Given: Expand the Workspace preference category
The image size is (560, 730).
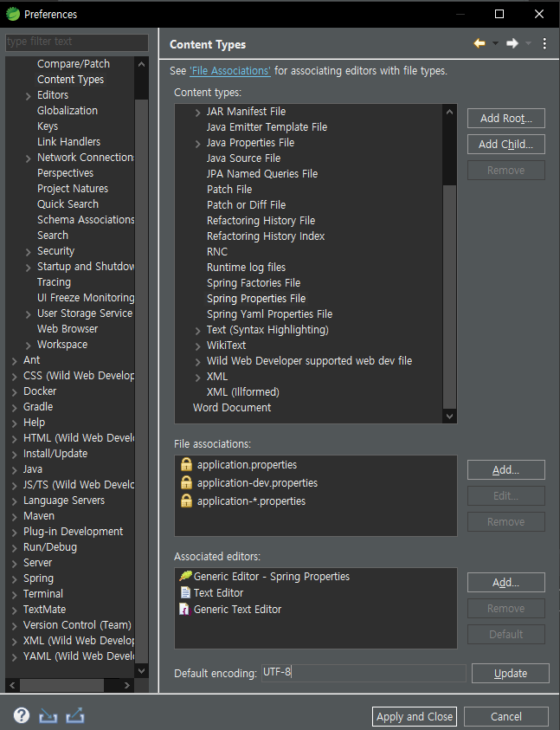Looking at the screenshot, I should (x=29, y=346).
